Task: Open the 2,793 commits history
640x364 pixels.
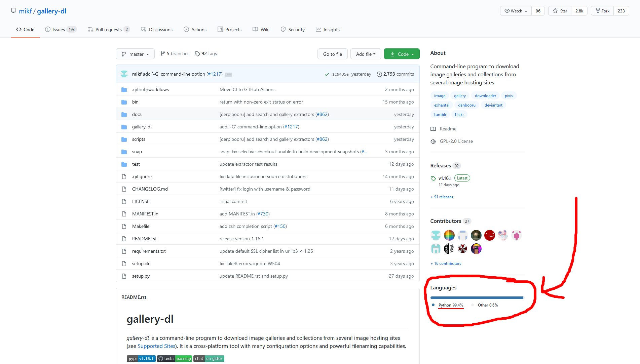Action: coord(395,74)
